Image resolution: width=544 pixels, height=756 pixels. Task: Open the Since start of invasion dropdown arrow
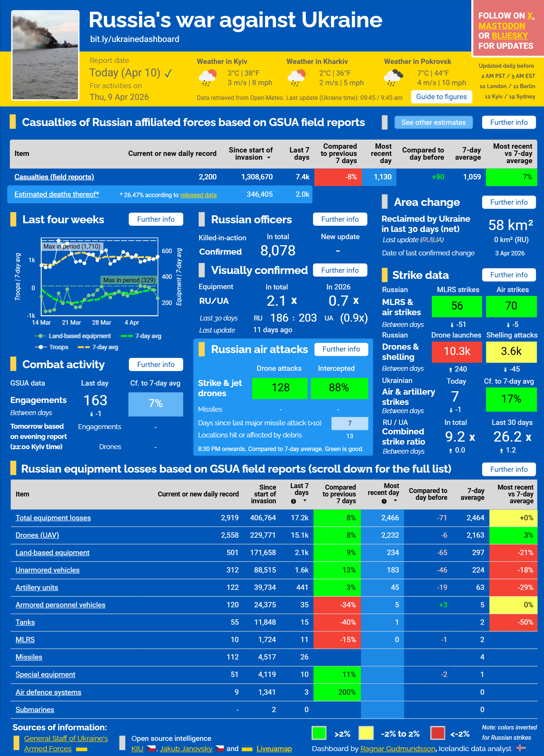click(269, 158)
